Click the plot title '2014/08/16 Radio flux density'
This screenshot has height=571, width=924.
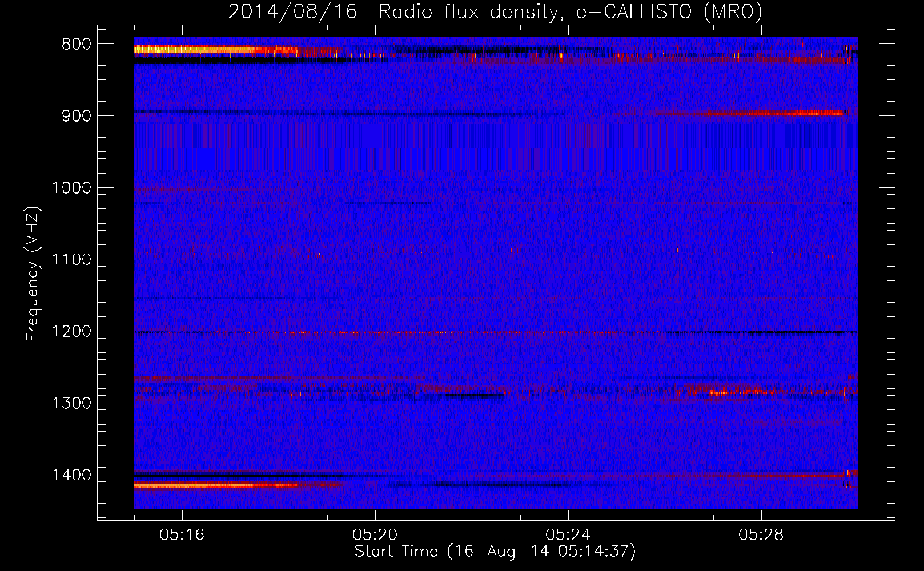[393, 11]
